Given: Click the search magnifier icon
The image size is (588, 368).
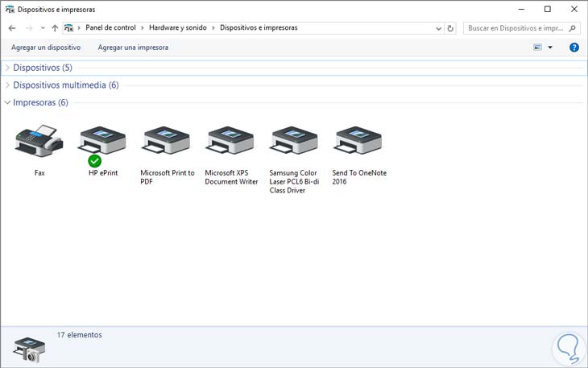Looking at the screenshot, I should point(572,28).
